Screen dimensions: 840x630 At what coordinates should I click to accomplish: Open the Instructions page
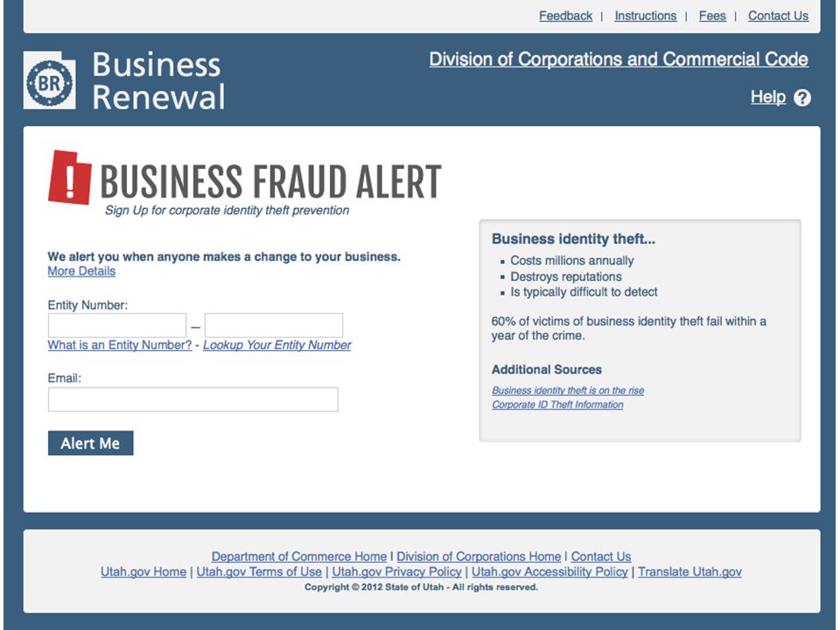(646, 16)
